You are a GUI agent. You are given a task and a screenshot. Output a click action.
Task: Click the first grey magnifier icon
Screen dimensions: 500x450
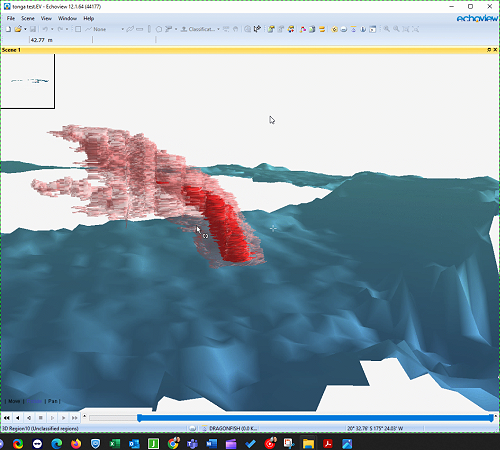point(387,29)
